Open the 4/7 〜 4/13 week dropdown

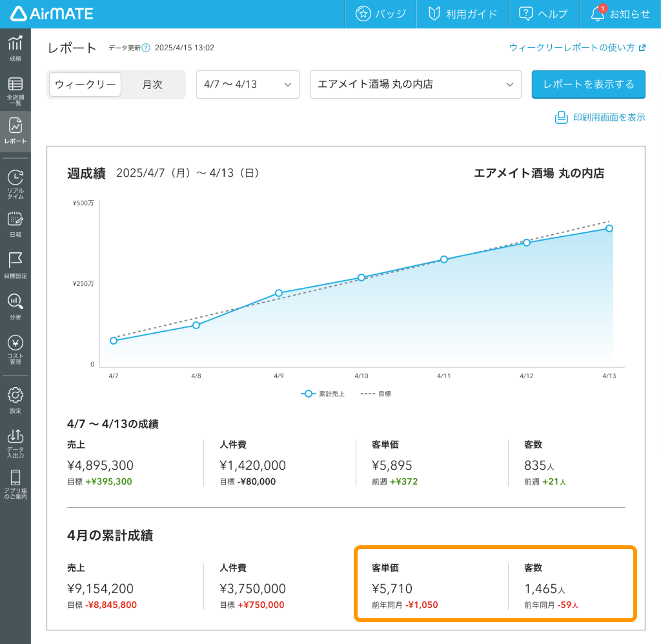pyautogui.click(x=248, y=85)
